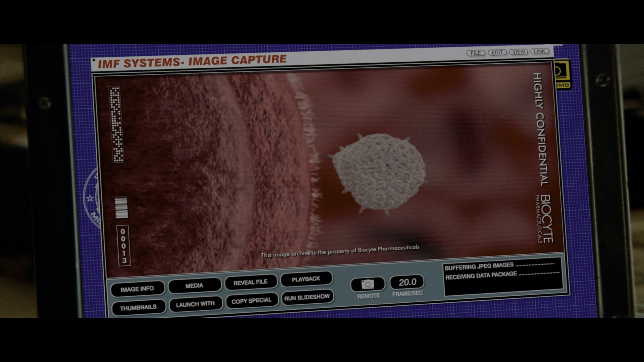Viewport: 644px width, 362px height.
Task: Select COPY SPECIAL
Action: [x=252, y=301]
